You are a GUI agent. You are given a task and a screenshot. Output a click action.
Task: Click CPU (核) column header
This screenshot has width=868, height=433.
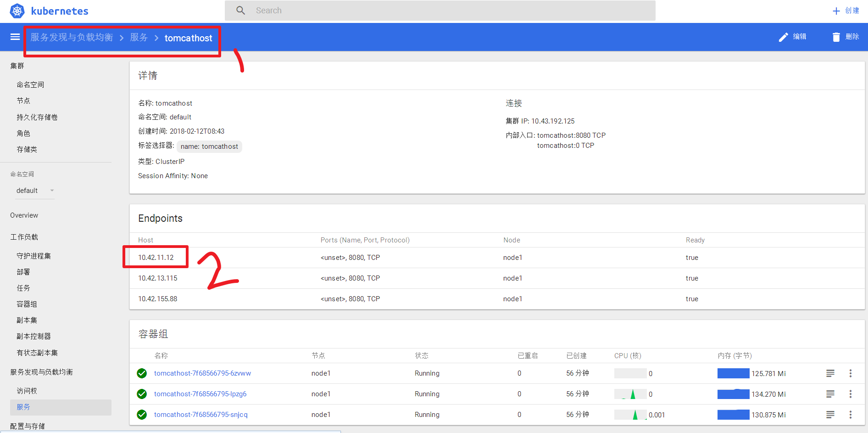click(628, 356)
